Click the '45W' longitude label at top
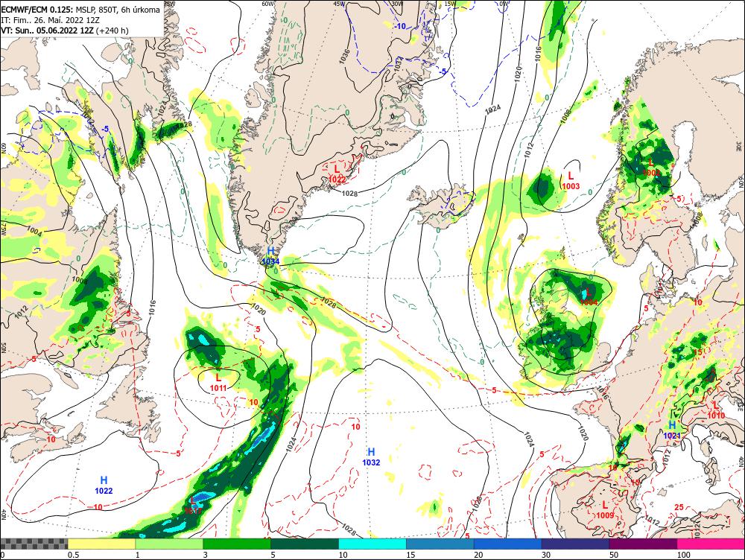 [339, 3]
